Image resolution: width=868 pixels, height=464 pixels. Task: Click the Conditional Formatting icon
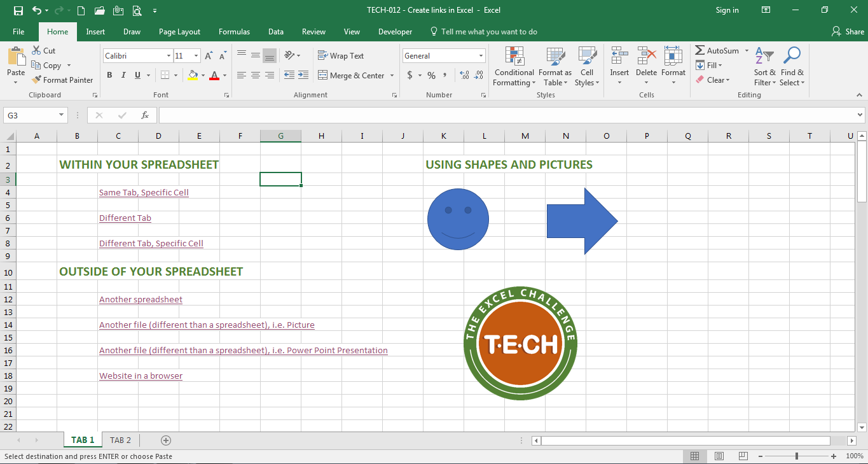click(x=514, y=56)
